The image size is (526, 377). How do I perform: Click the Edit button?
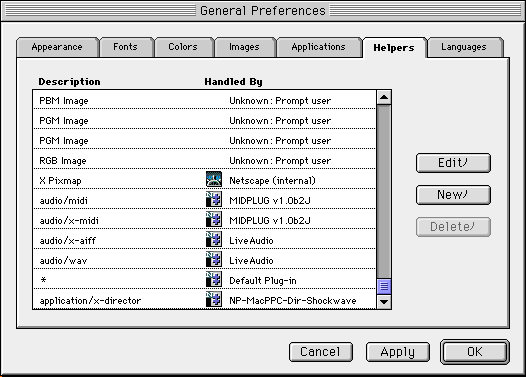[453, 163]
